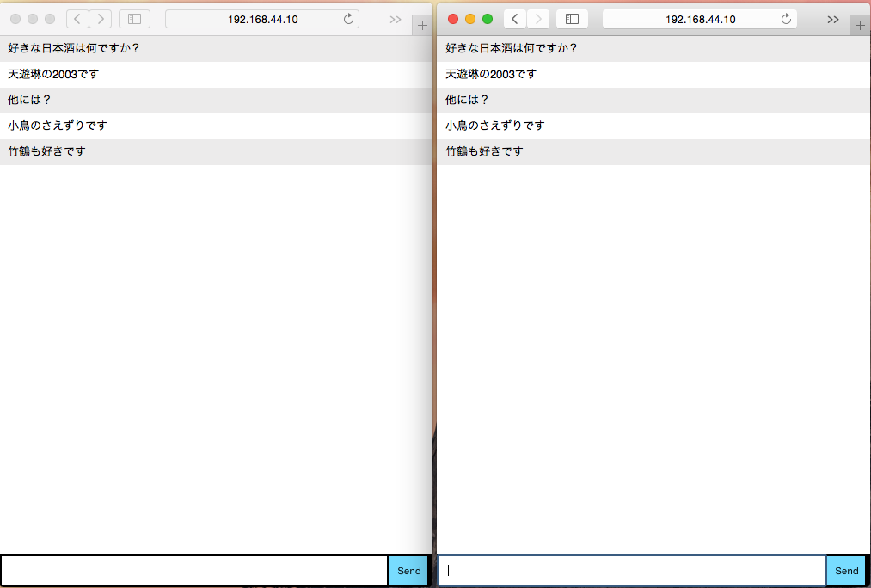Close the right Safari window with the red button
Viewport: 871px width, 588px height.
pyautogui.click(x=453, y=20)
